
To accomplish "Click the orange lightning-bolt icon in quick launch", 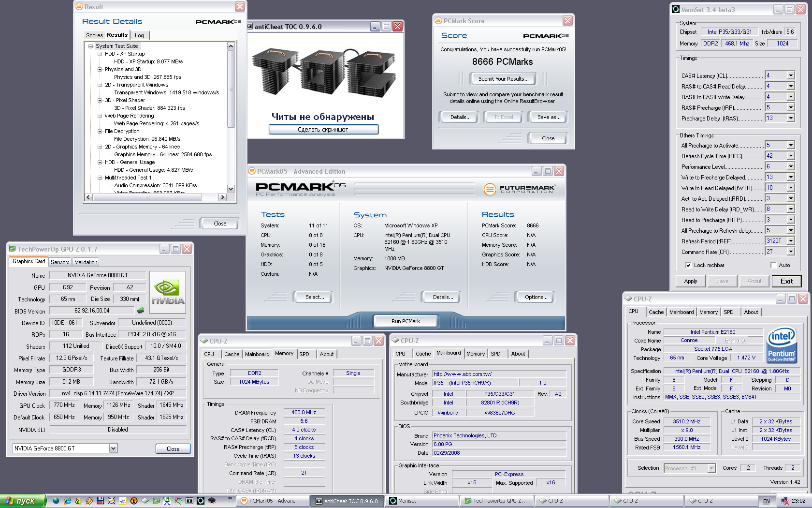I will 89,501.
